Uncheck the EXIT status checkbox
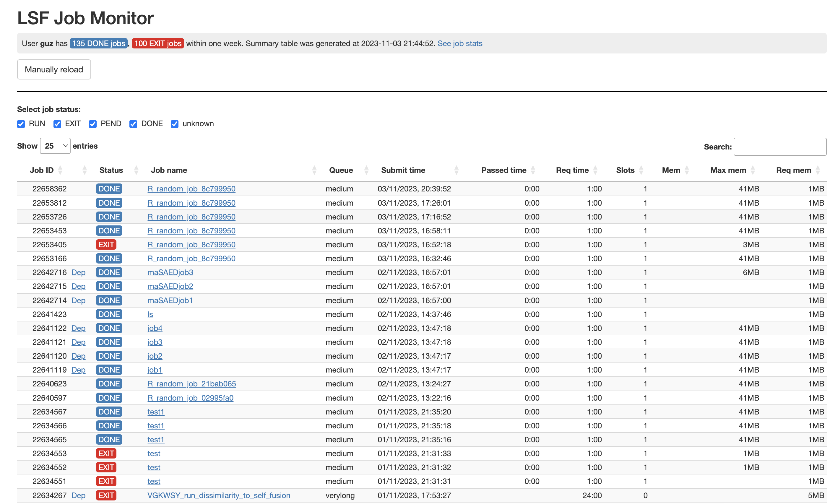 coord(57,124)
